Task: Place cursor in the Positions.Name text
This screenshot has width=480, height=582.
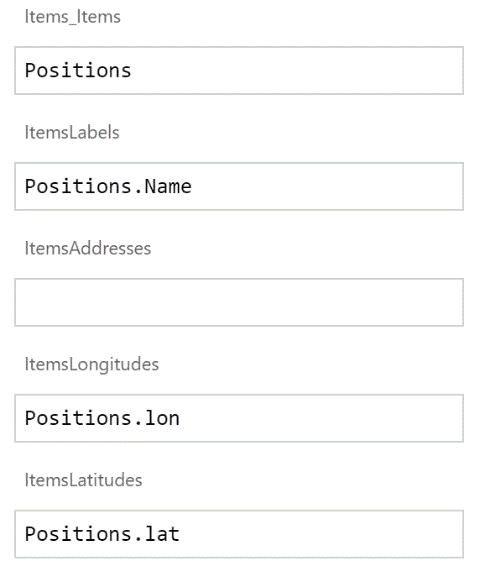Action: click(108, 186)
